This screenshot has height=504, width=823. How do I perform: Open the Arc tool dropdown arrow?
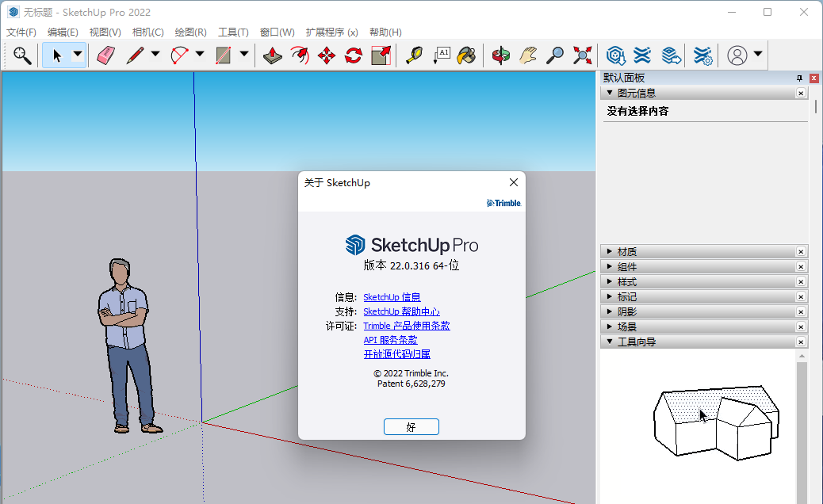[200, 54]
